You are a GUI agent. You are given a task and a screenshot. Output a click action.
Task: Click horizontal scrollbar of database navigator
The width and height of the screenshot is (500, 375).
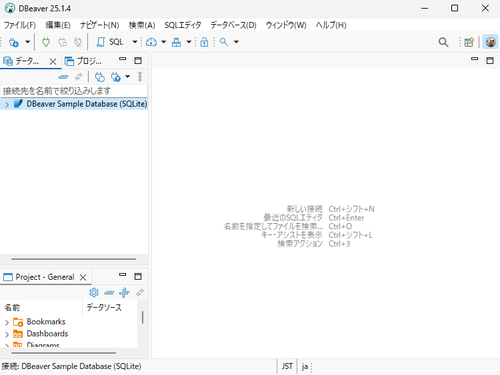[x=74, y=259]
